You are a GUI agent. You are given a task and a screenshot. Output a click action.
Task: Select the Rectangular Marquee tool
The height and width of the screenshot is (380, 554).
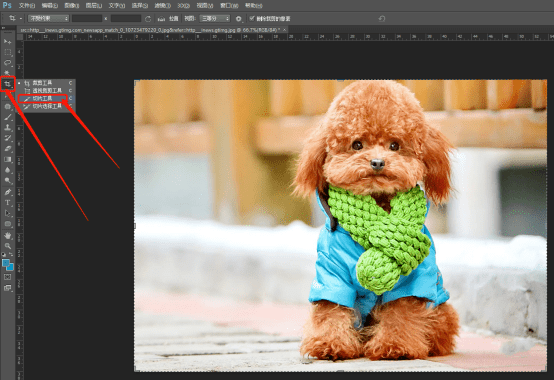pyautogui.click(x=7, y=52)
